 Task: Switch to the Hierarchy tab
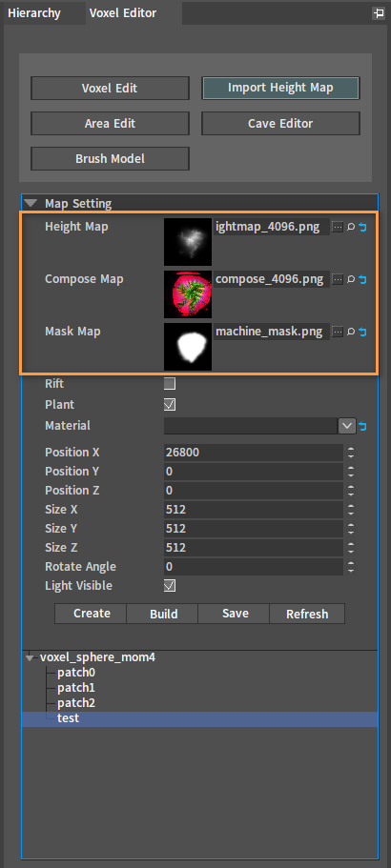[34, 12]
